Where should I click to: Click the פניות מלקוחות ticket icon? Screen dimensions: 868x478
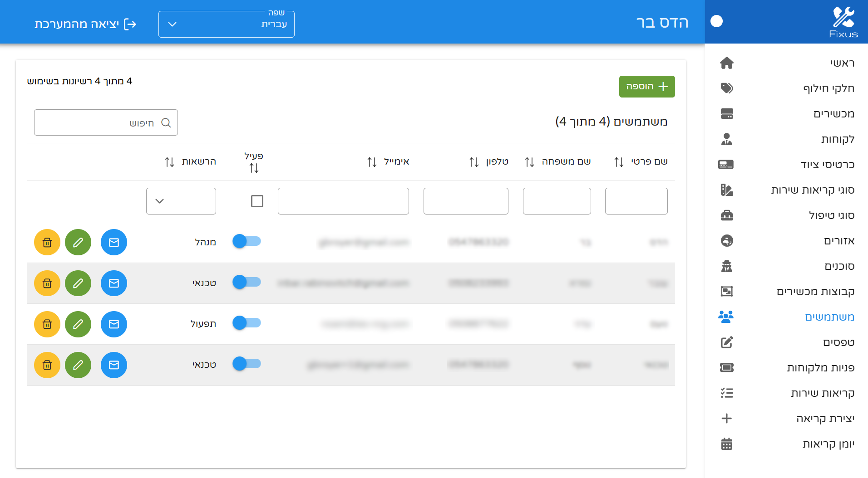[x=727, y=367]
